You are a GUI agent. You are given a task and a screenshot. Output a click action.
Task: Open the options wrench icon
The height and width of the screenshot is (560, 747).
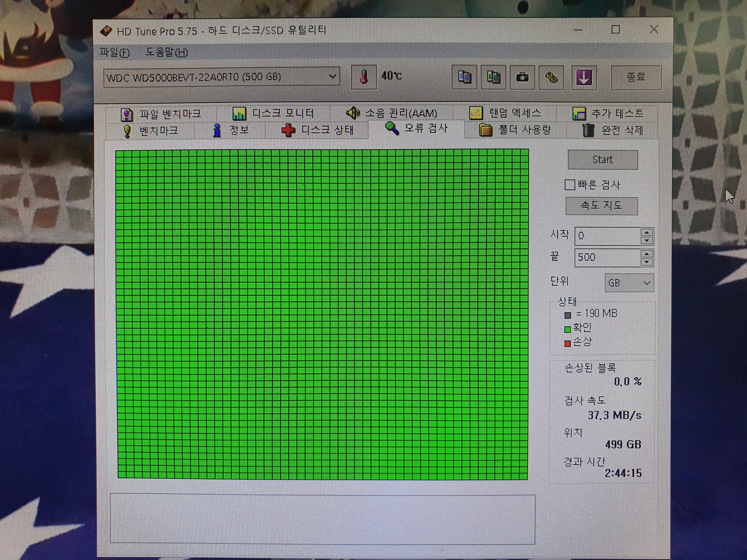tap(552, 78)
